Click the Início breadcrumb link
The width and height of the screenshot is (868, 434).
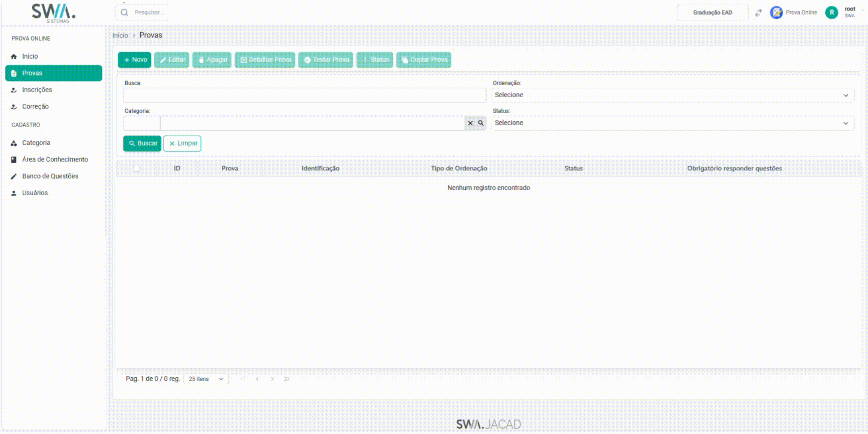pyautogui.click(x=120, y=35)
